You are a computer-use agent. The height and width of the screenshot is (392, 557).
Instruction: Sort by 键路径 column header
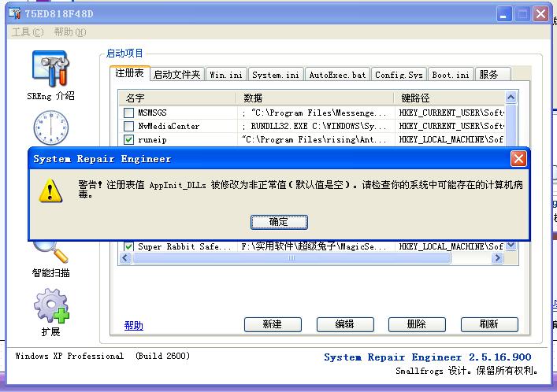click(450, 98)
